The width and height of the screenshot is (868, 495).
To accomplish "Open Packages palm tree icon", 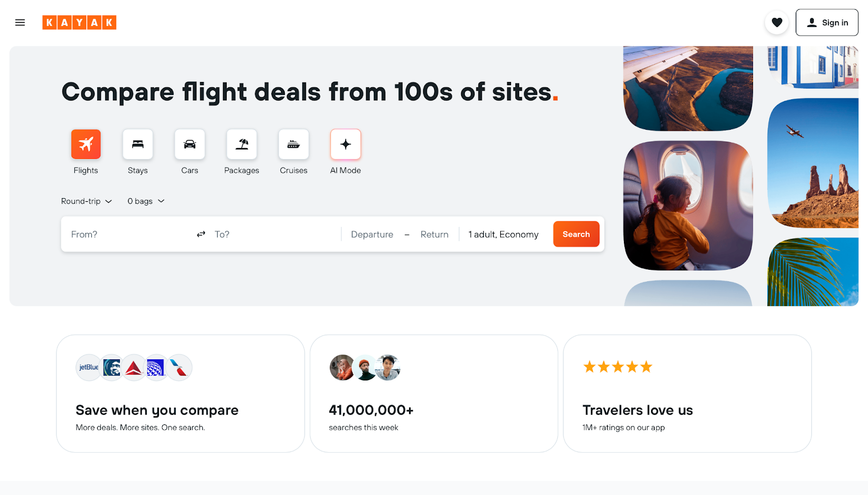I will tap(241, 144).
